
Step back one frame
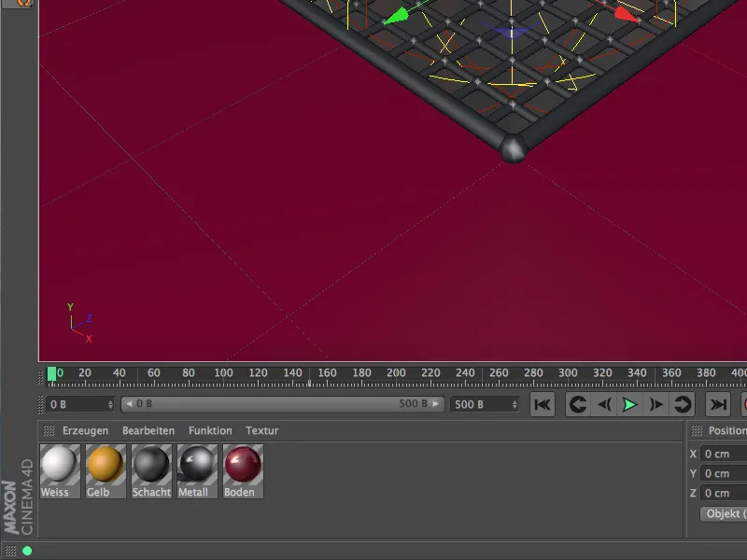(x=605, y=404)
